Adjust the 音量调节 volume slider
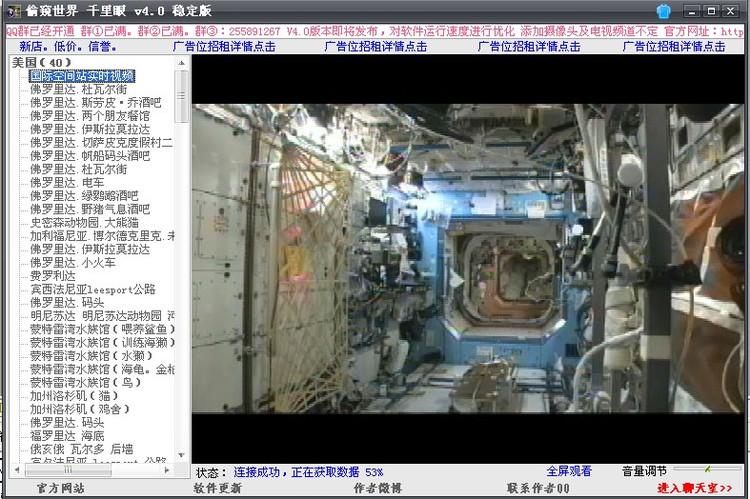Viewport: 750px width, 499px height. coord(707,469)
